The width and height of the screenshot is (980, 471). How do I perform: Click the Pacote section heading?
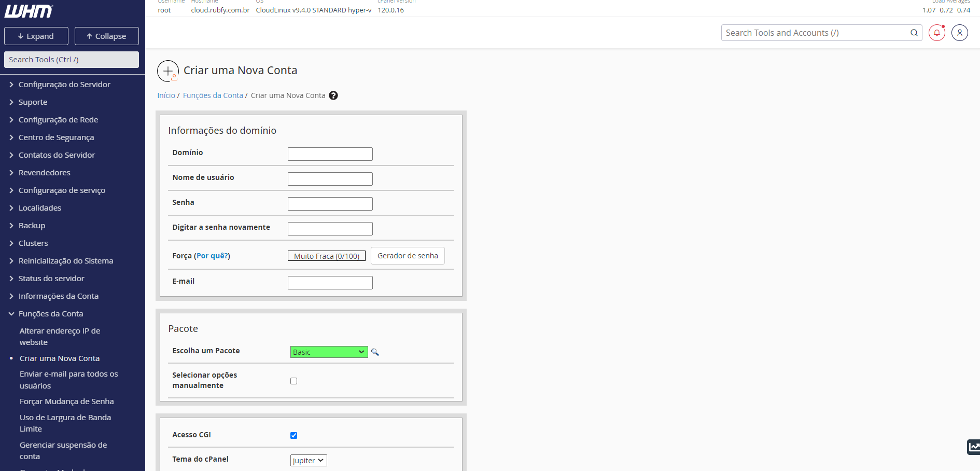coord(183,328)
